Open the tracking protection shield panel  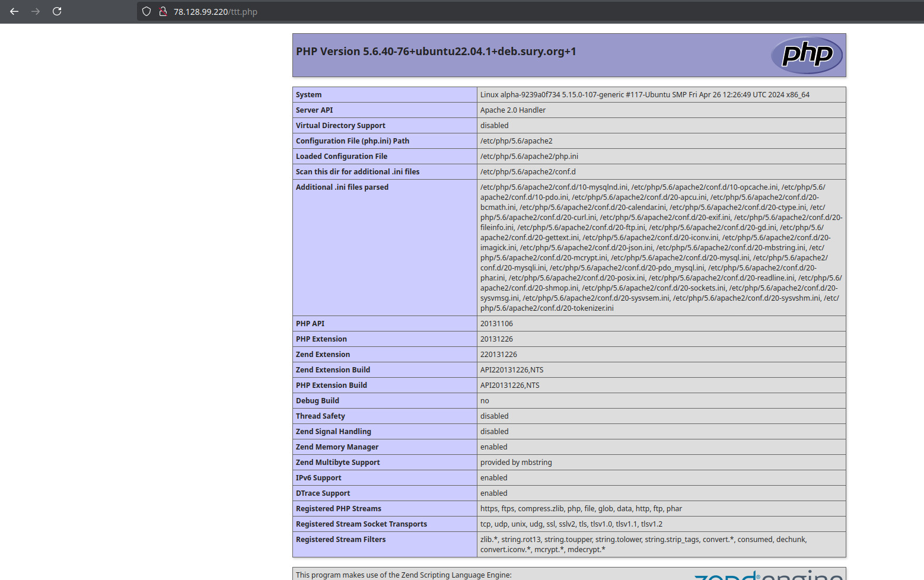click(146, 11)
